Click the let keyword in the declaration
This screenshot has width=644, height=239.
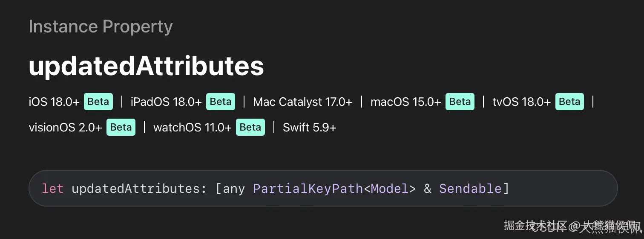[52, 188]
